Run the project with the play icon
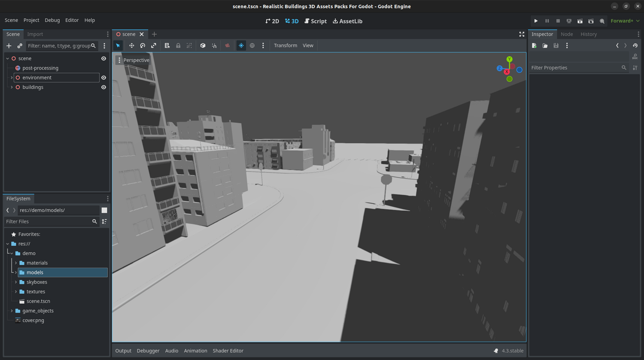The image size is (644, 360). pyautogui.click(x=536, y=21)
